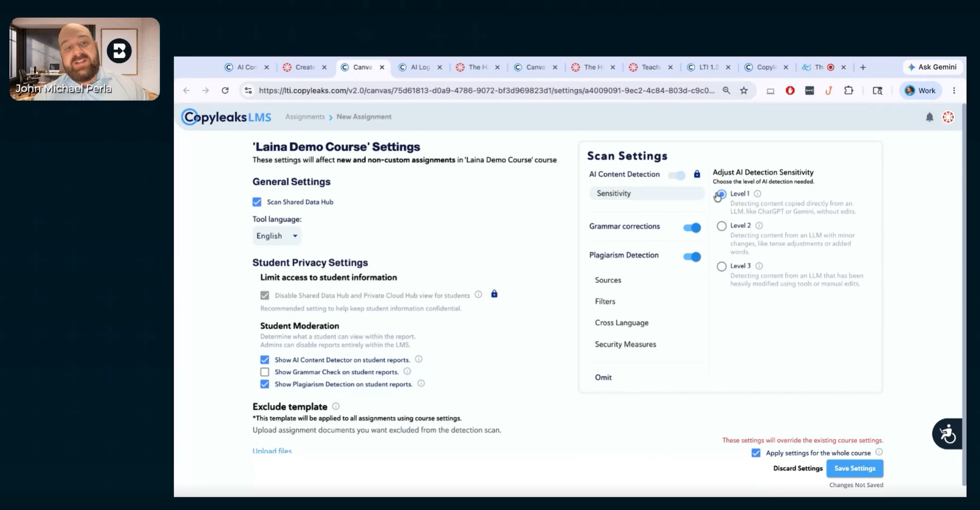Open the Tool language English dropdown

pos(277,236)
